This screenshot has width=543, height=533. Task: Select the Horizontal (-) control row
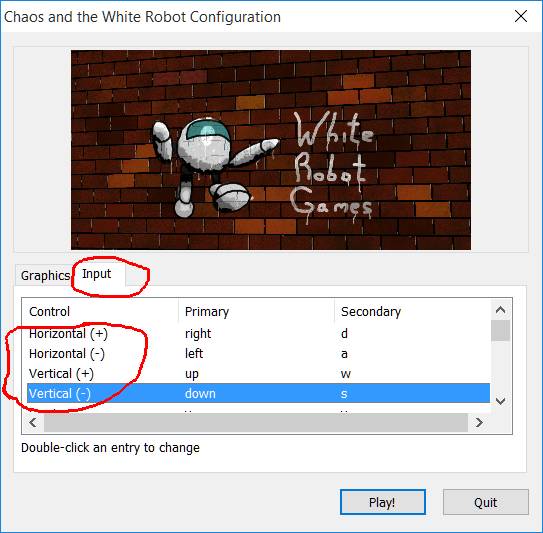pos(258,354)
